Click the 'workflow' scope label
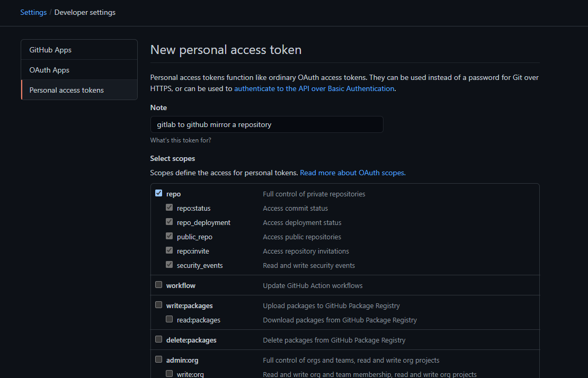This screenshot has width=588, height=378. click(181, 285)
